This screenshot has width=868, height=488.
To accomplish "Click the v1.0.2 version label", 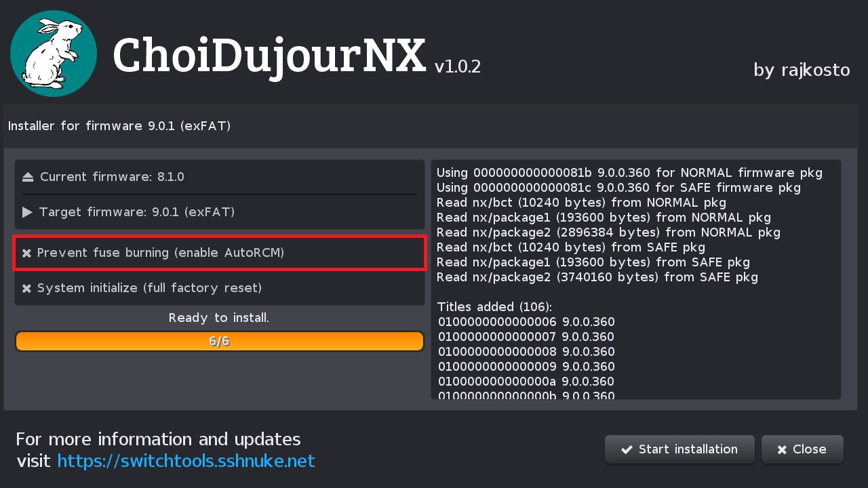I will point(457,66).
